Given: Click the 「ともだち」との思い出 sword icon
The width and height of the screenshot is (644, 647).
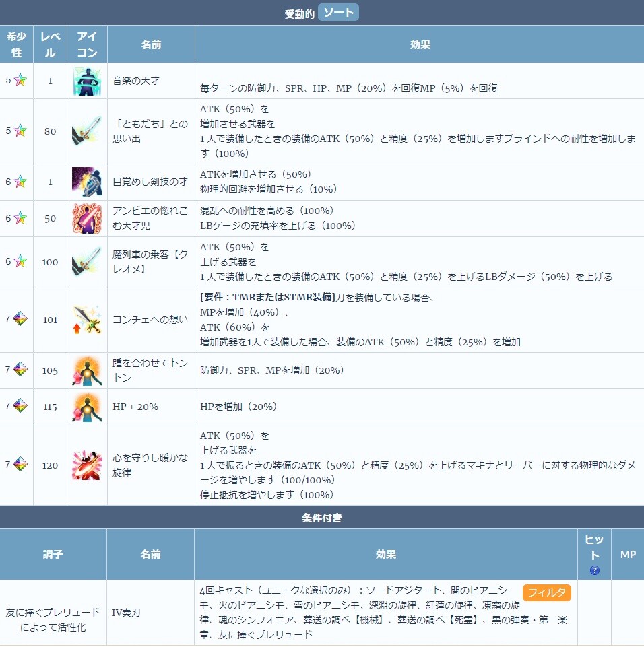Looking at the screenshot, I should 87,131.
